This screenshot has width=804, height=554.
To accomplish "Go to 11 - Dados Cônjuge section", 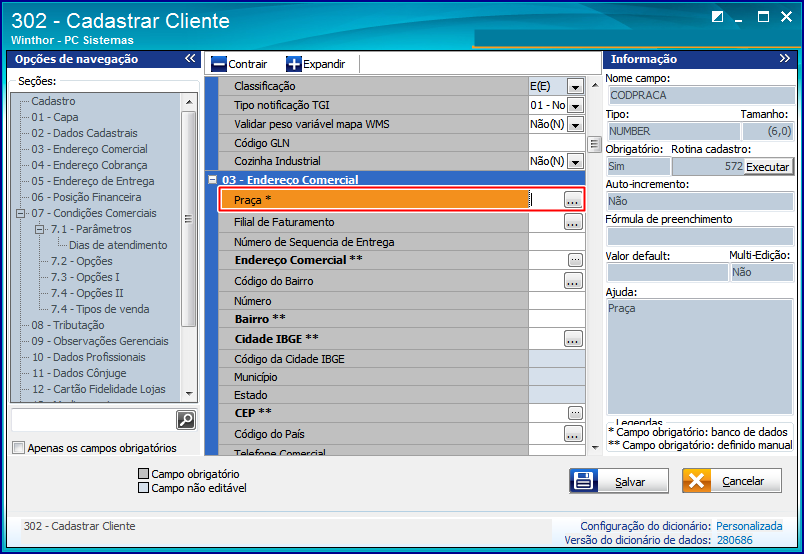I will (x=79, y=373).
